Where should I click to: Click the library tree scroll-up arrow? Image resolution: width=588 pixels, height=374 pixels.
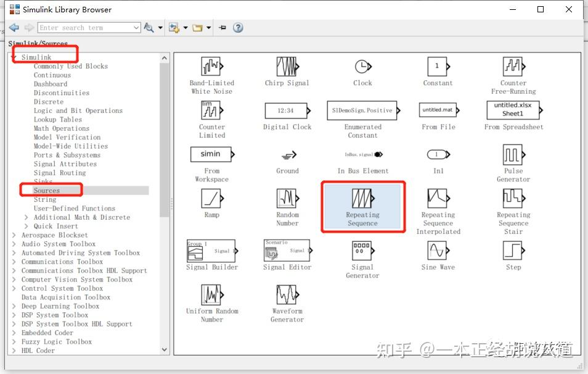164,58
